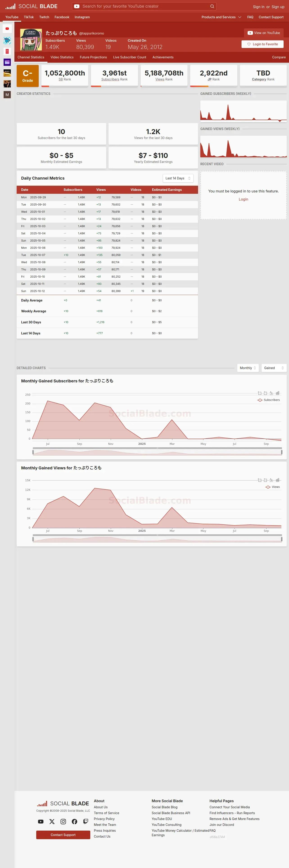Click the Sign up link
This screenshot has width=289, height=868.
[278, 7]
